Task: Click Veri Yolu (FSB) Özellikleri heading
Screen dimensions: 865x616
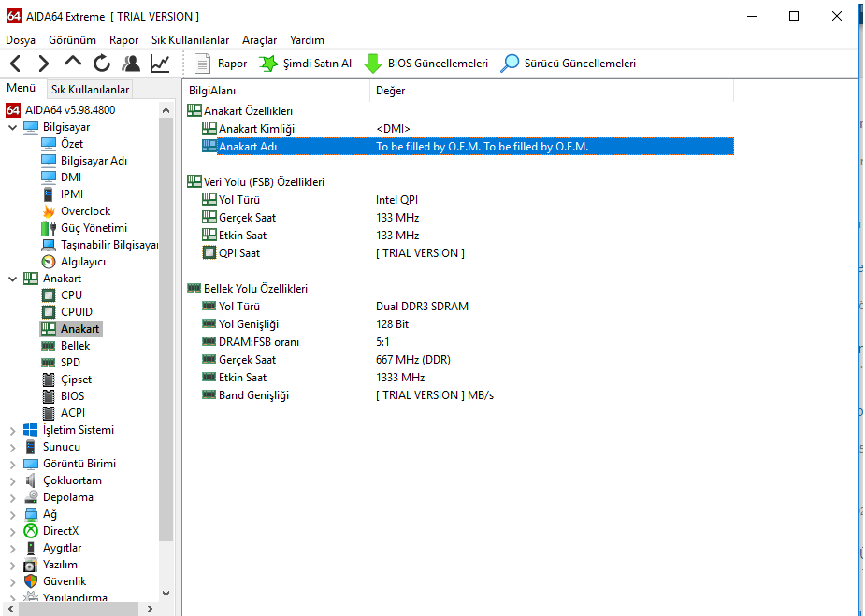Action: tap(264, 182)
